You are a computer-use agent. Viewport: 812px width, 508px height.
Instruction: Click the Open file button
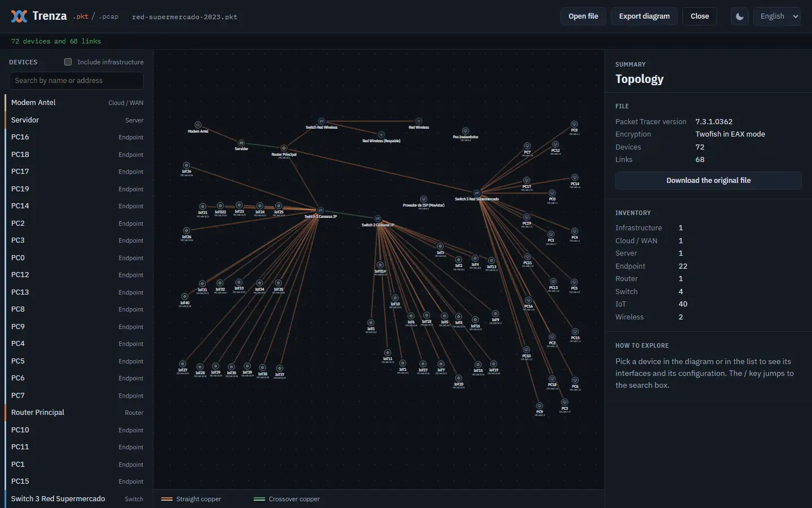click(x=583, y=16)
